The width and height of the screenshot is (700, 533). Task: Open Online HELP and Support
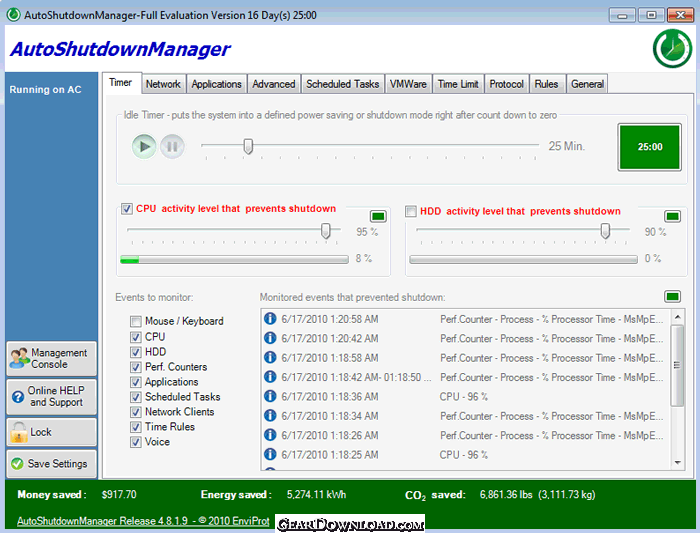point(51,396)
